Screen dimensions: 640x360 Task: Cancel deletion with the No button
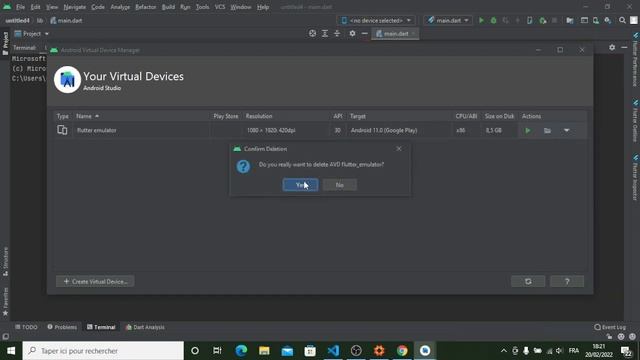click(340, 185)
